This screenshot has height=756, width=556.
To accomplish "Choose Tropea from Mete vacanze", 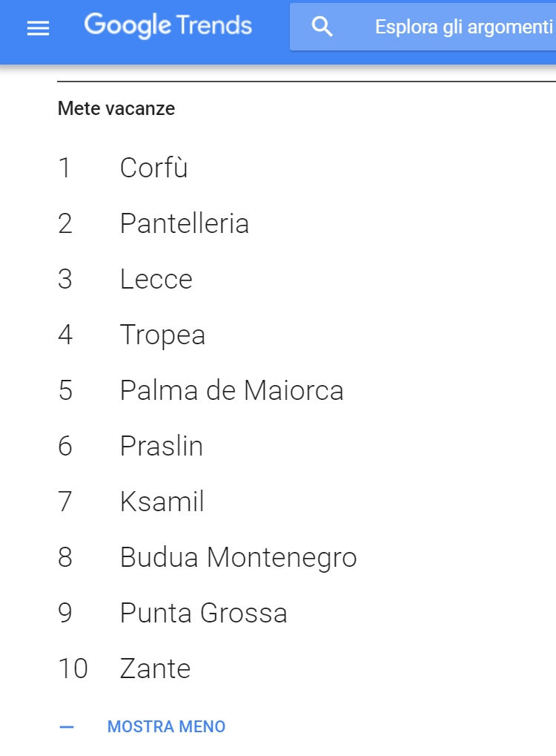I will [162, 335].
